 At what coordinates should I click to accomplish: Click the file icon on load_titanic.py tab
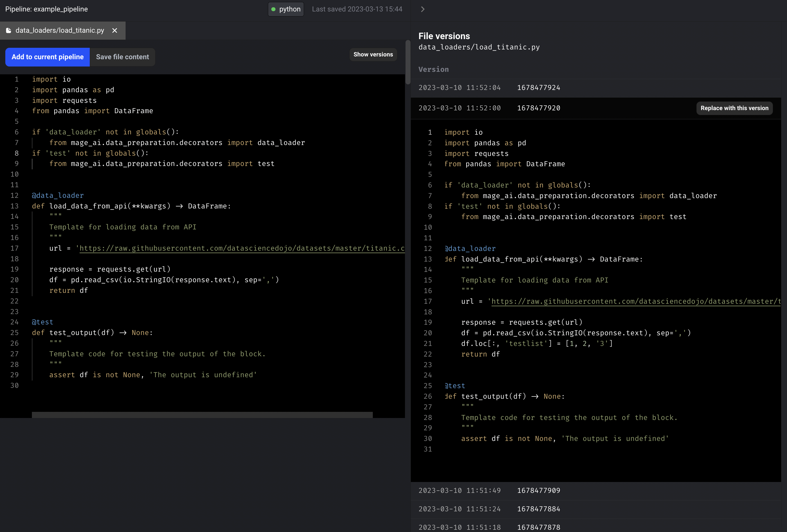(x=9, y=30)
